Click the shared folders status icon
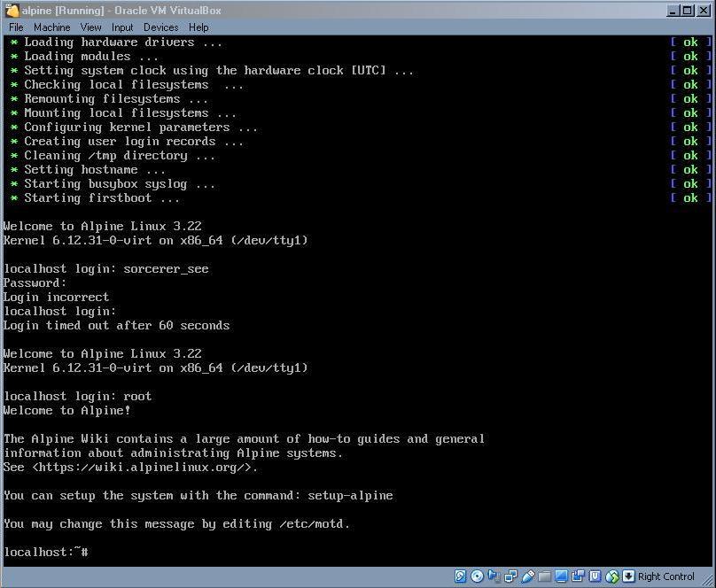 click(x=544, y=576)
